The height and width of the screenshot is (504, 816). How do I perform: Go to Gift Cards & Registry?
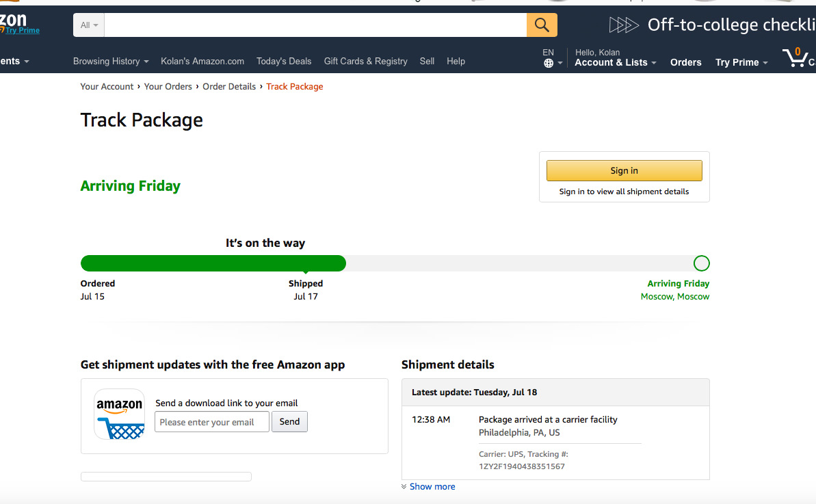[365, 61]
